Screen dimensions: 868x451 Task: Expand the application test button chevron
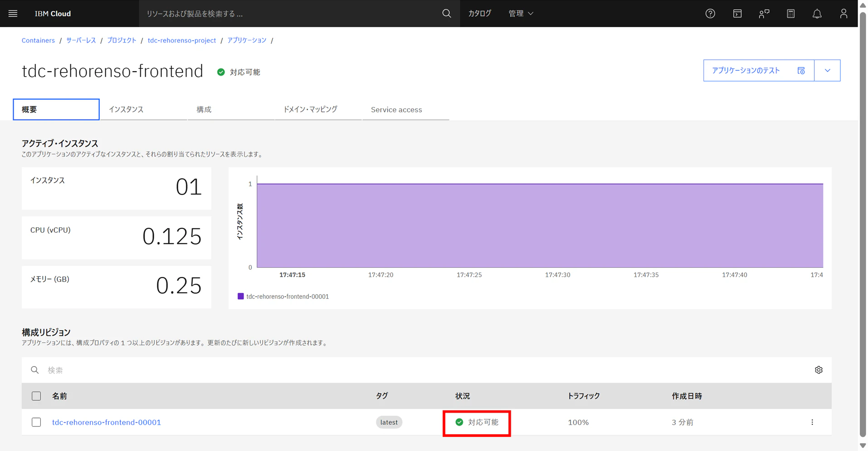pos(827,70)
